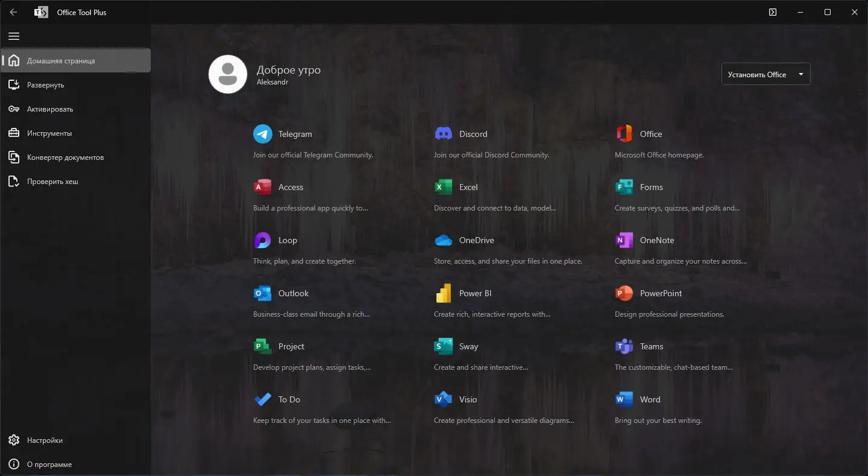Open the OneNote icon
This screenshot has height=476, width=868.
coord(624,240)
